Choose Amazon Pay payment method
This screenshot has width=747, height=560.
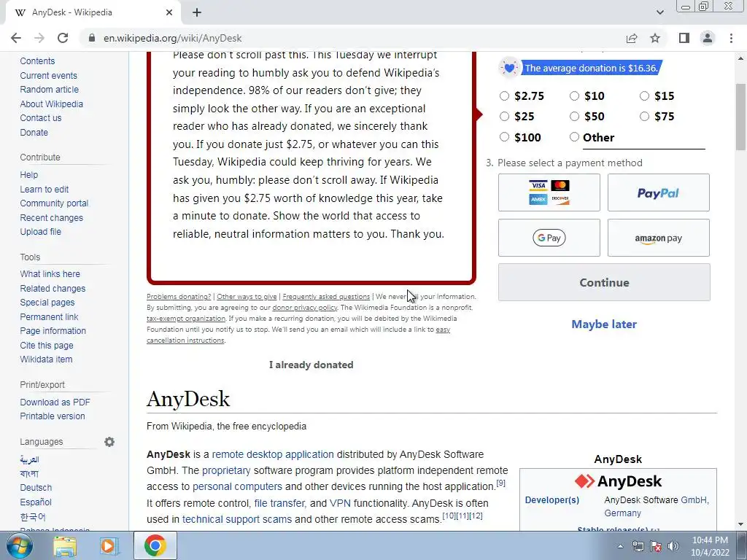pos(659,238)
